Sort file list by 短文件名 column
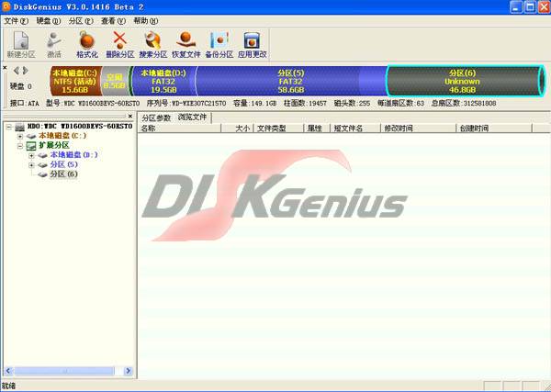The width and height of the screenshot is (551, 392). 355,129
